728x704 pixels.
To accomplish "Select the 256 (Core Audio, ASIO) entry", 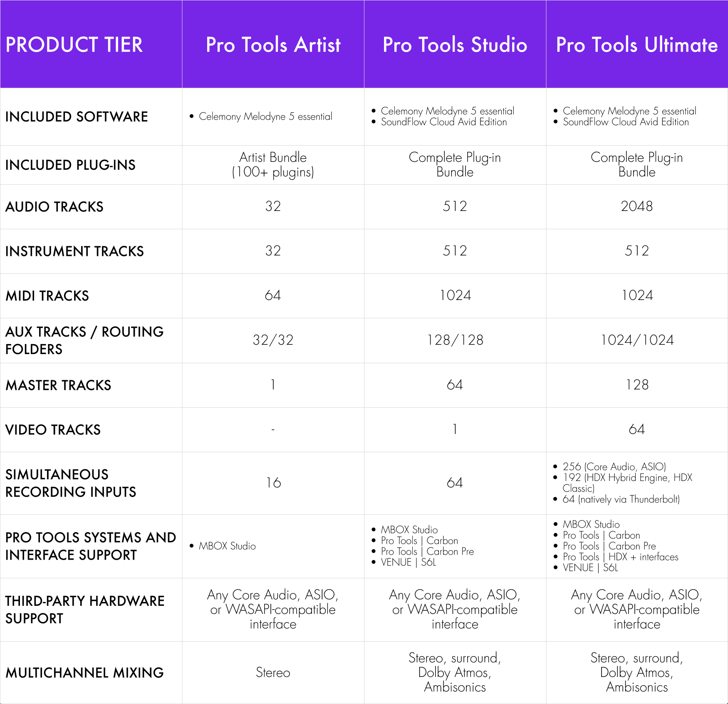I will pyautogui.click(x=614, y=466).
